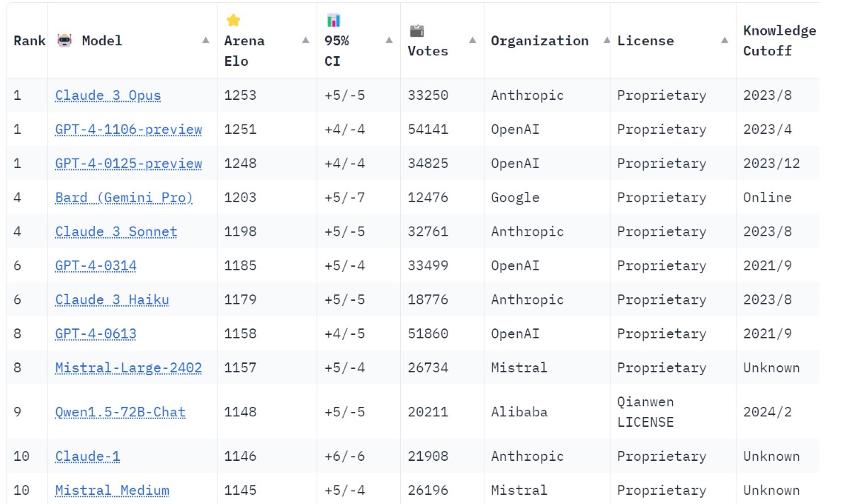The width and height of the screenshot is (850, 504).
Task: Sort by Arena Elo column arrow
Action: [305, 40]
